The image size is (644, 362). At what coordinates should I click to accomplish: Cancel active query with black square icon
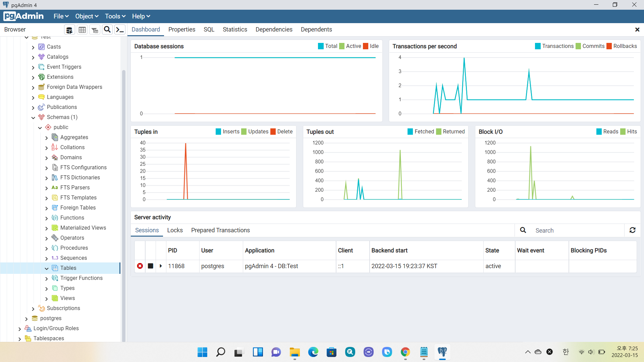(151, 266)
